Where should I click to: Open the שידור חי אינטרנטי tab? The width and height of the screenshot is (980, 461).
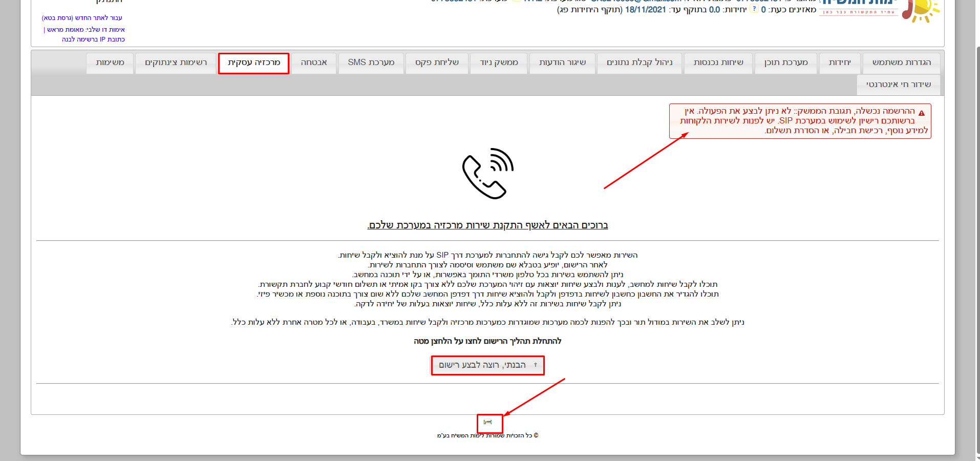898,85
